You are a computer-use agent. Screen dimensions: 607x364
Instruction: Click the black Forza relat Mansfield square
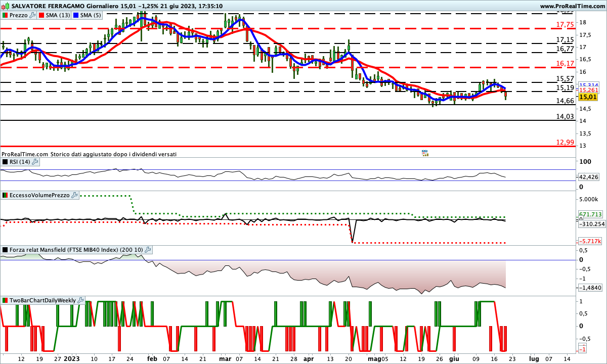coord(5,250)
